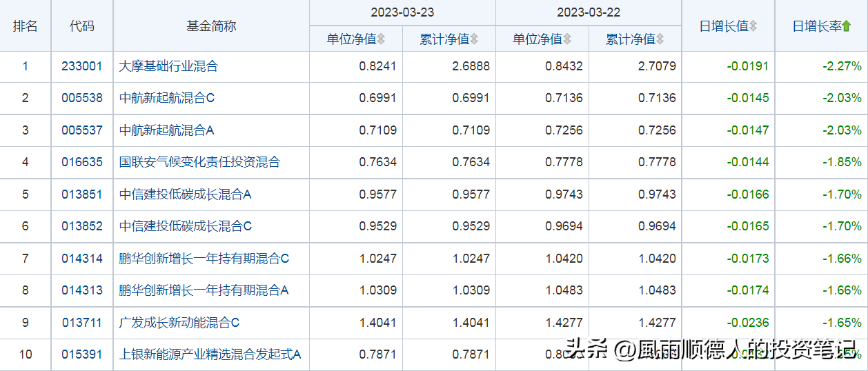Image resolution: width=868 pixels, height=371 pixels.
Task: Open fund code 015391 link
Action: [x=82, y=354]
